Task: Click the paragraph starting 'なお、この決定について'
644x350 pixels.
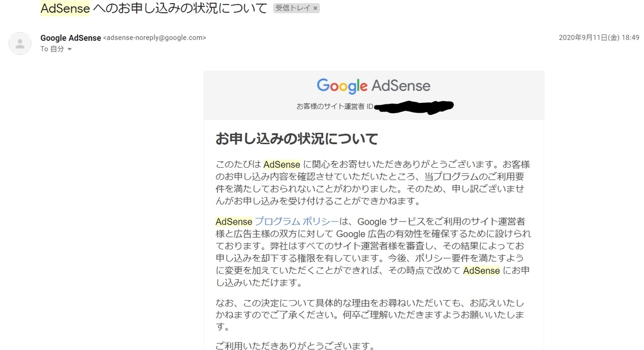Action: 370,315
